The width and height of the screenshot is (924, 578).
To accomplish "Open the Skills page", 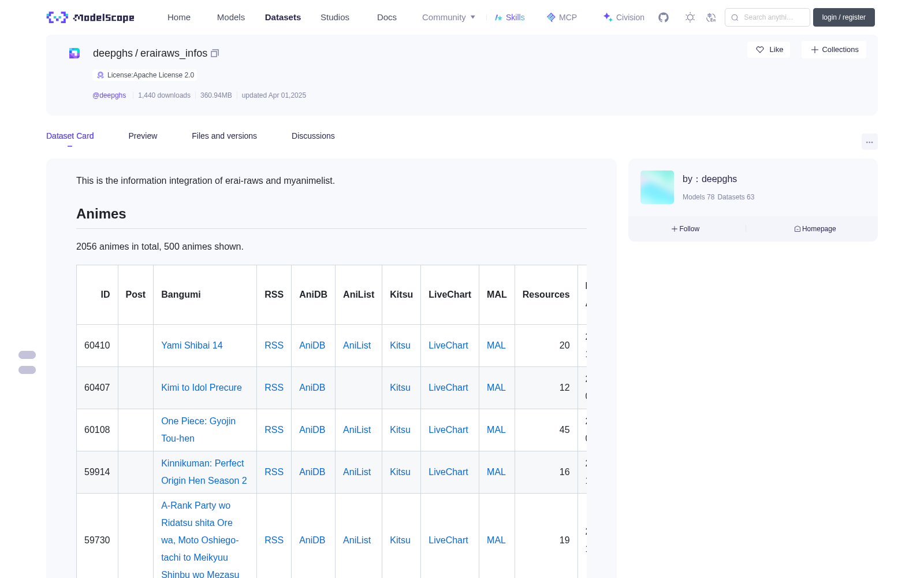I will (509, 17).
